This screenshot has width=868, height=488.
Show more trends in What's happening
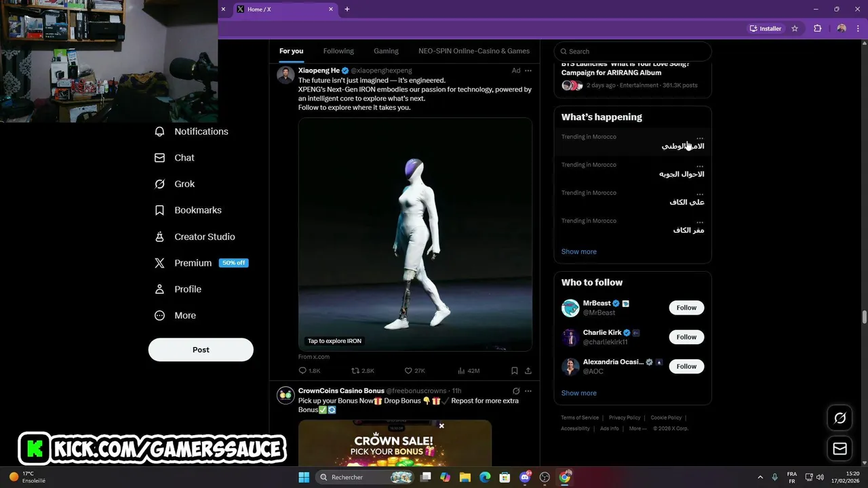pyautogui.click(x=578, y=251)
